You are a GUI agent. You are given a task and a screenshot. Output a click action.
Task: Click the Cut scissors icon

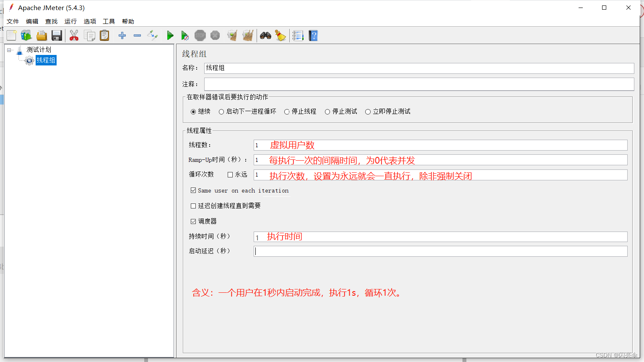pos(74,36)
